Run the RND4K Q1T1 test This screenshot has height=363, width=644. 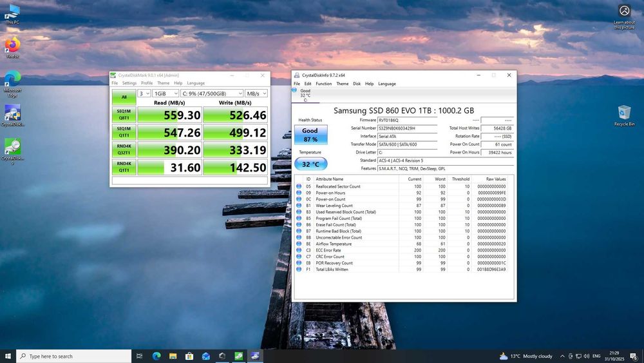click(x=124, y=167)
